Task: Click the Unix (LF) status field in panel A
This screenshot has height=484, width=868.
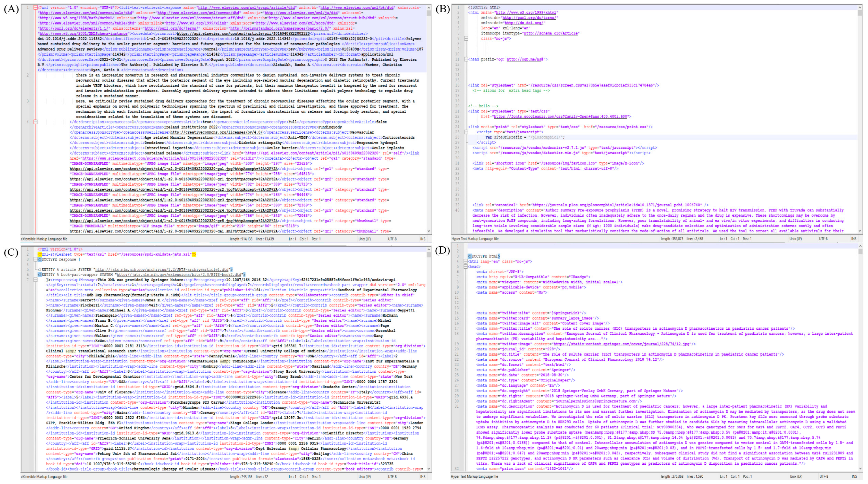Action: click(x=365, y=239)
